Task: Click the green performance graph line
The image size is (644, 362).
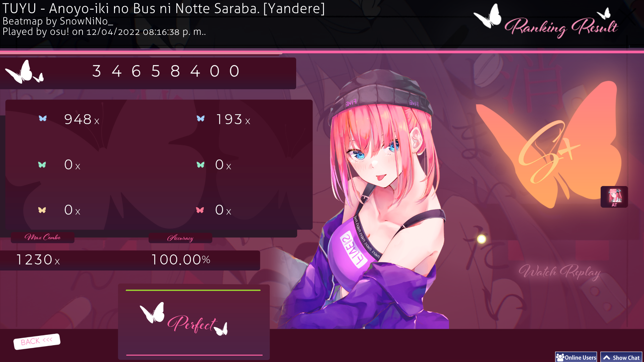Action: click(x=193, y=290)
